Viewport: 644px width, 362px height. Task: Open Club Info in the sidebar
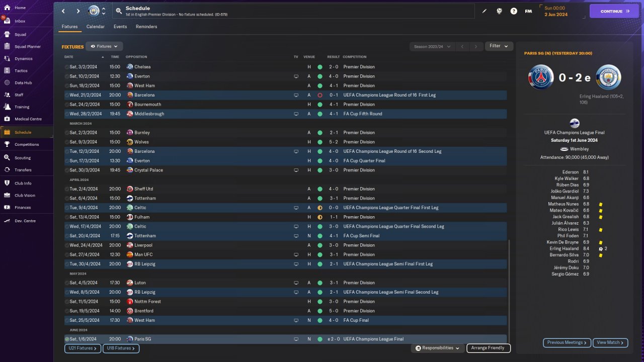point(23,184)
